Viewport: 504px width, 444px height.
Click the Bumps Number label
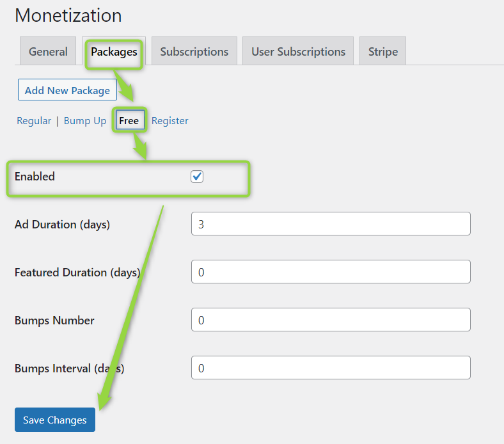pos(54,321)
